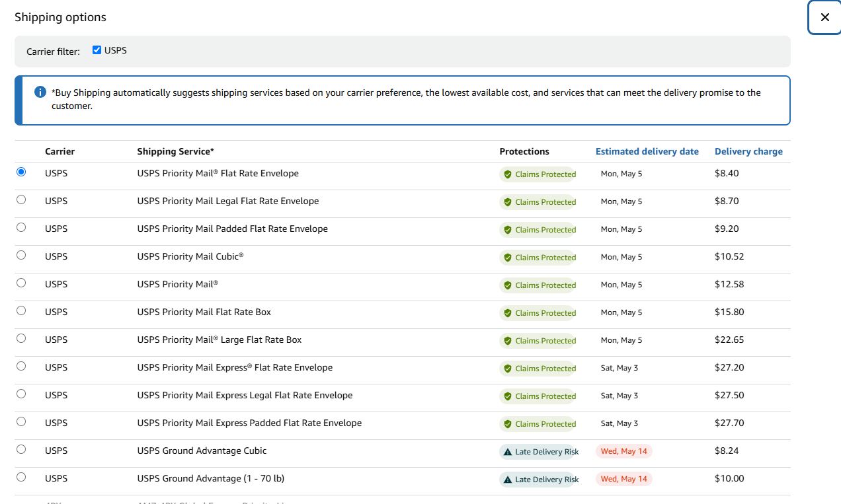The height and width of the screenshot is (504, 841).
Task: Select USPS Ground Advantage Cubic radio
Action: coord(21,449)
